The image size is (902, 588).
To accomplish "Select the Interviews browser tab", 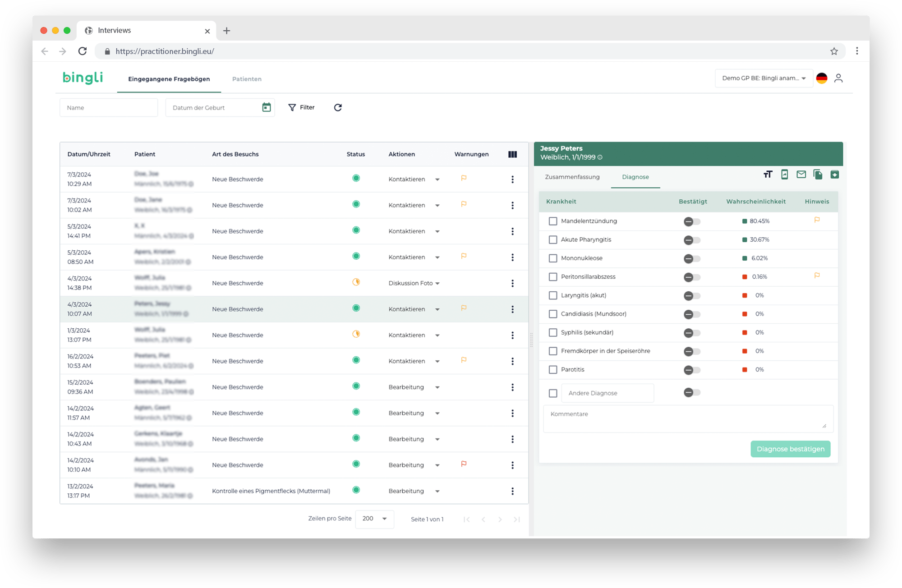I will point(147,30).
